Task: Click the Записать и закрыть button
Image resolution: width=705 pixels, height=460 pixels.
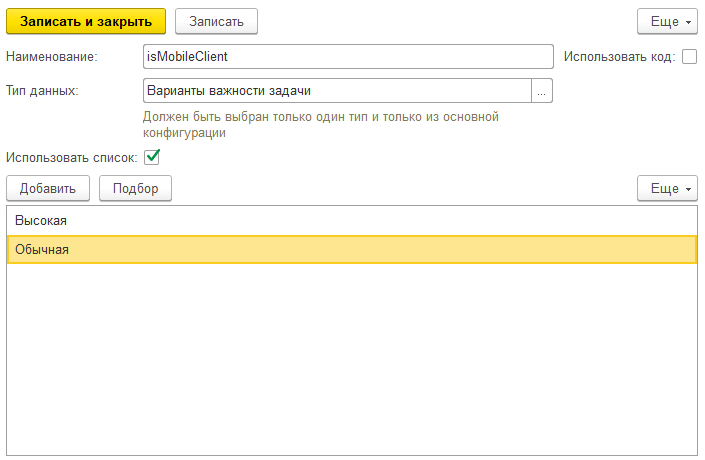Action: coord(86,21)
